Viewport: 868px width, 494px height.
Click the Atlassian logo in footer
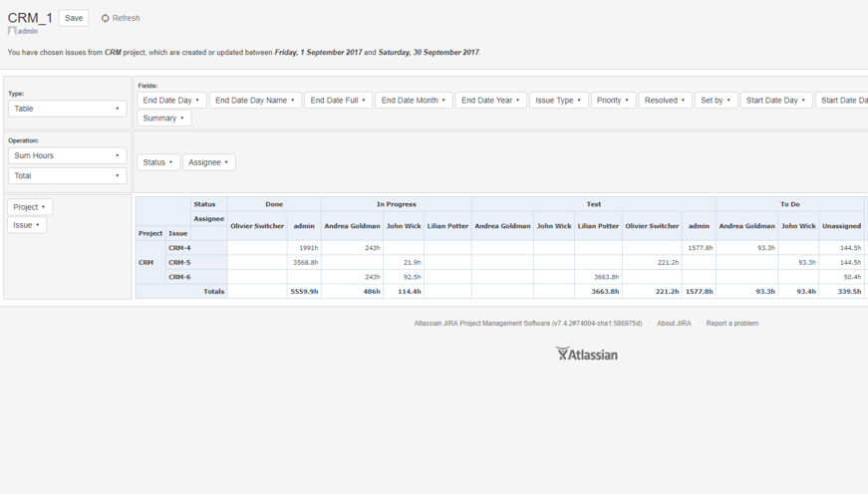click(587, 354)
